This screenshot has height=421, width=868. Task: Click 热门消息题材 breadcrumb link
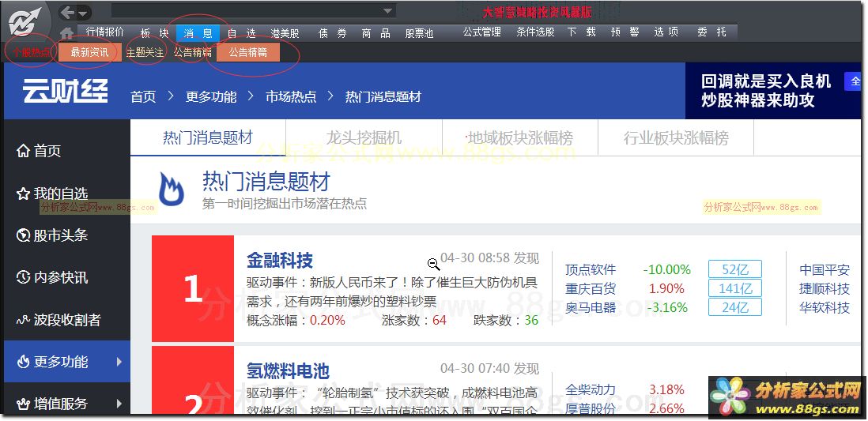click(383, 97)
